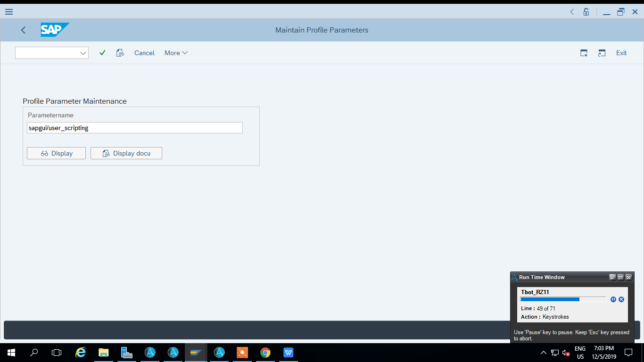Viewport: 644px width, 362px height.
Task: Open Windows taskbar search
Action: (x=34, y=353)
